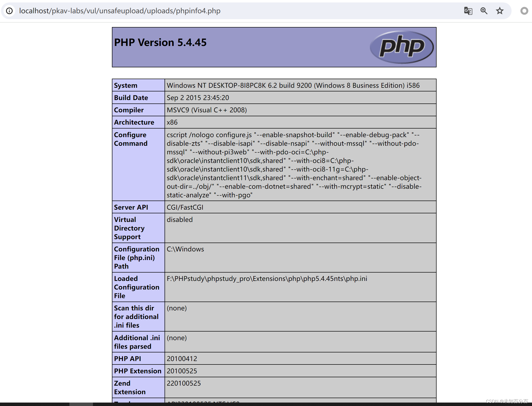Click the Virtual Directory Support disabled value
This screenshot has width=532, height=406.
pyautogui.click(x=180, y=220)
